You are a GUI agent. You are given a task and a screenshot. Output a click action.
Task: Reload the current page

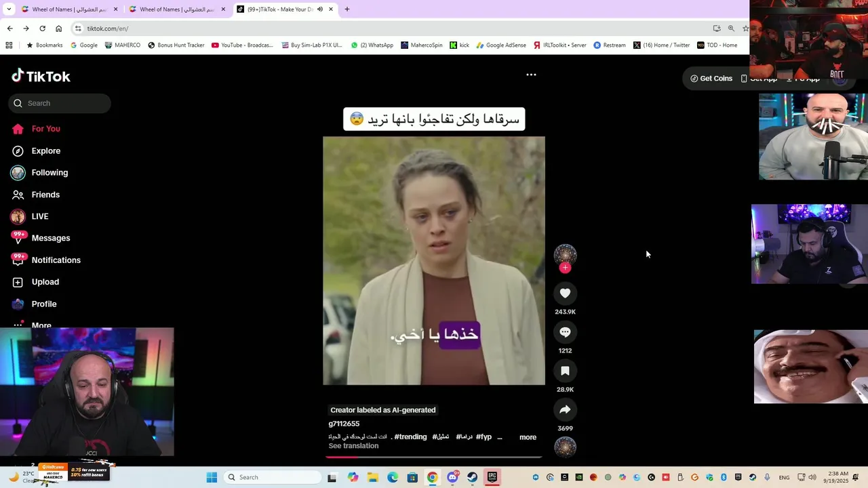coord(42,28)
